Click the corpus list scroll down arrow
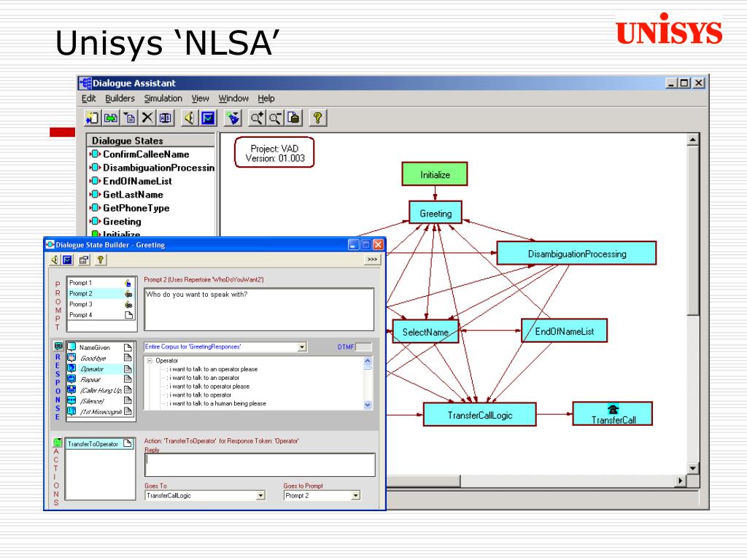 pyautogui.click(x=368, y=405)
